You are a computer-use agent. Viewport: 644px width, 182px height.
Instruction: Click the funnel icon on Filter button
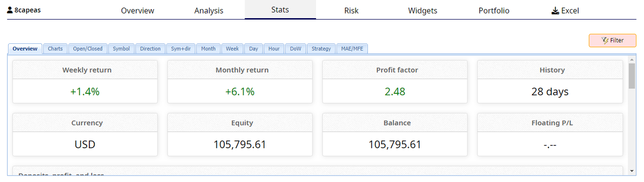pyautogui.click(x=605, y=40)
